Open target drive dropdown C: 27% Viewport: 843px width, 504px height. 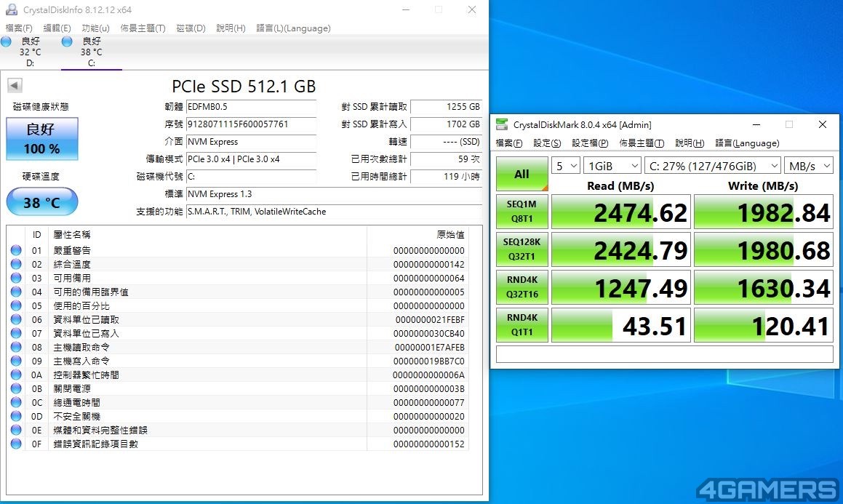tap(712, 166)
